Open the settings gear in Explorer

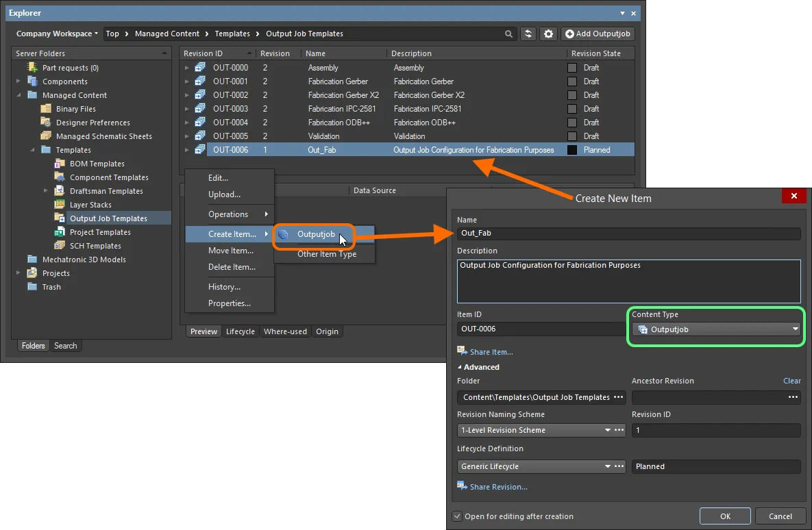point(548,34)
